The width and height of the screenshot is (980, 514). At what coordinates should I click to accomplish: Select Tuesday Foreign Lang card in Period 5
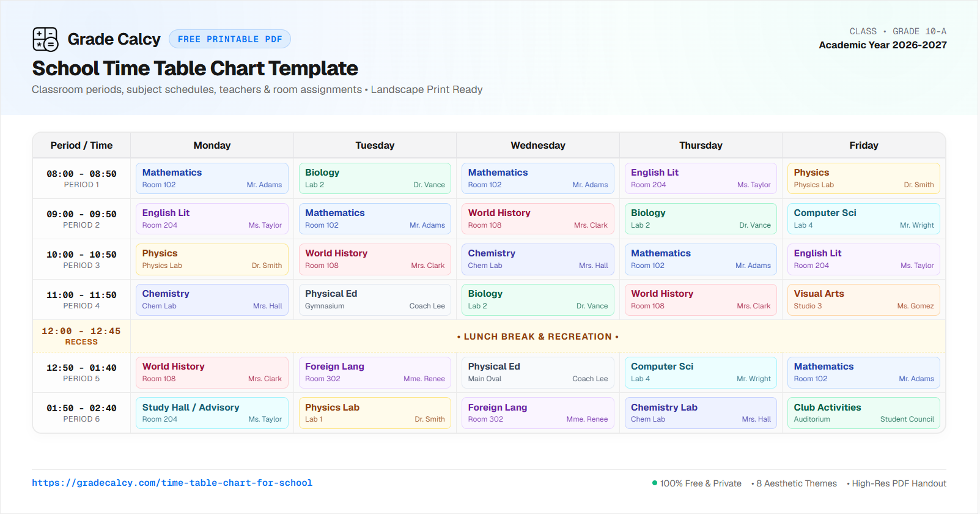[375, 372]
